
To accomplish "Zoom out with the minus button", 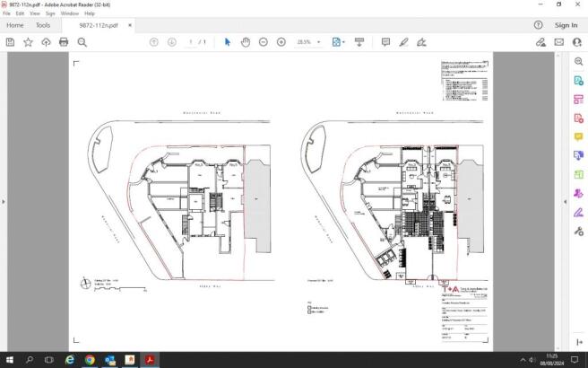I will [264, 42].
